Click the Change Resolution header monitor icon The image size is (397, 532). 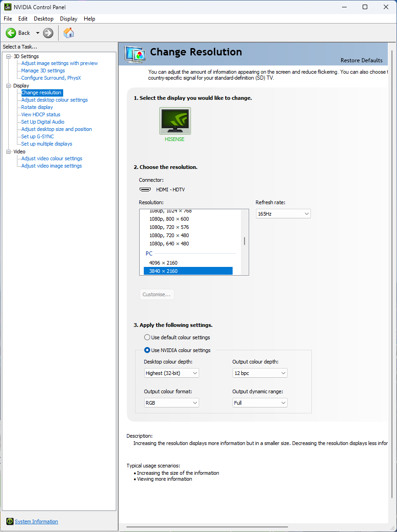tap(135, 54)
